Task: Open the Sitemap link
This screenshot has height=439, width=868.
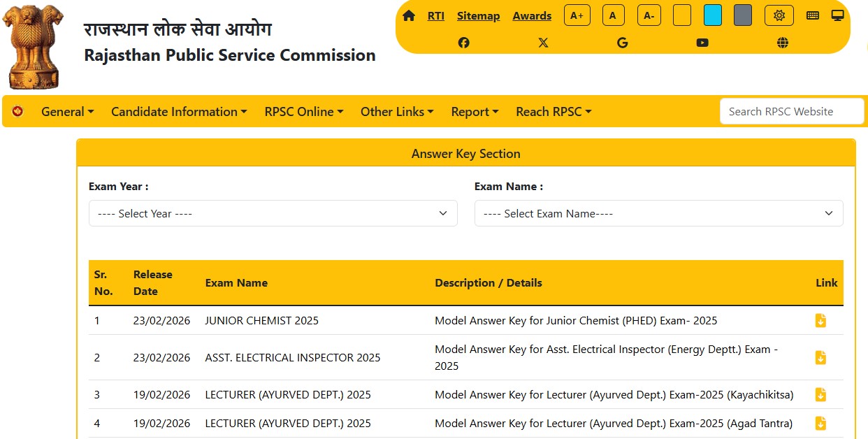Action: (478, 15)
